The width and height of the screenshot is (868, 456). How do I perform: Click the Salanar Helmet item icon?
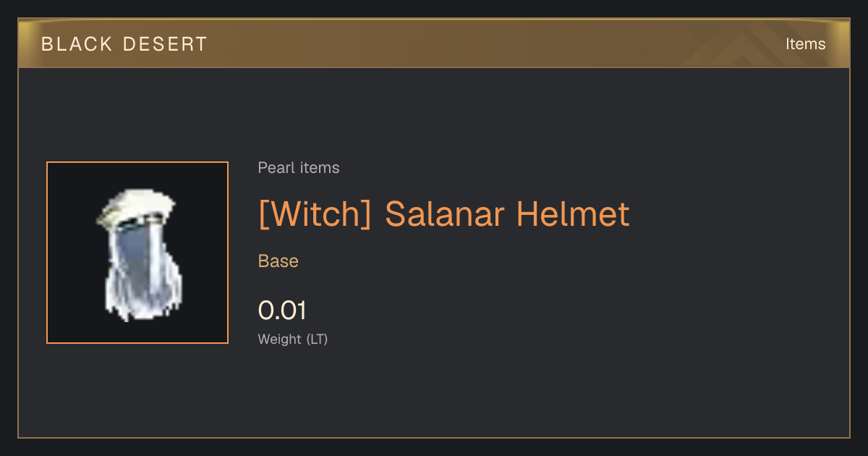137,253
